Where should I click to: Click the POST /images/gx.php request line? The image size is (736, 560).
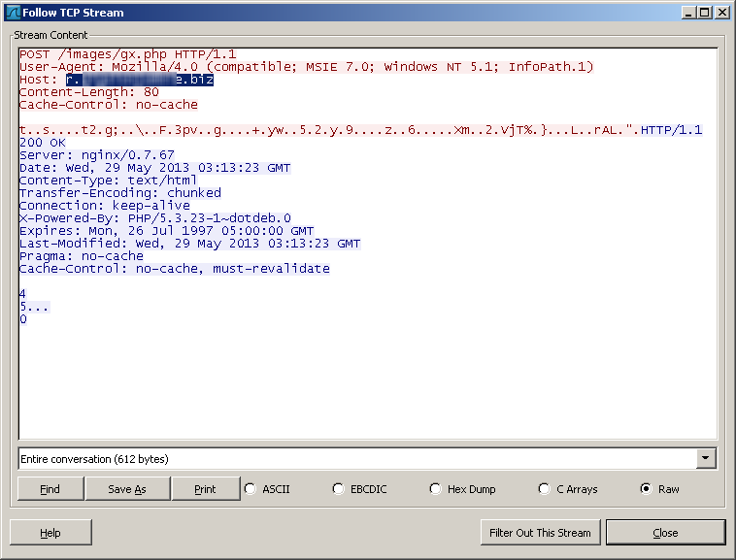(127, 54)
